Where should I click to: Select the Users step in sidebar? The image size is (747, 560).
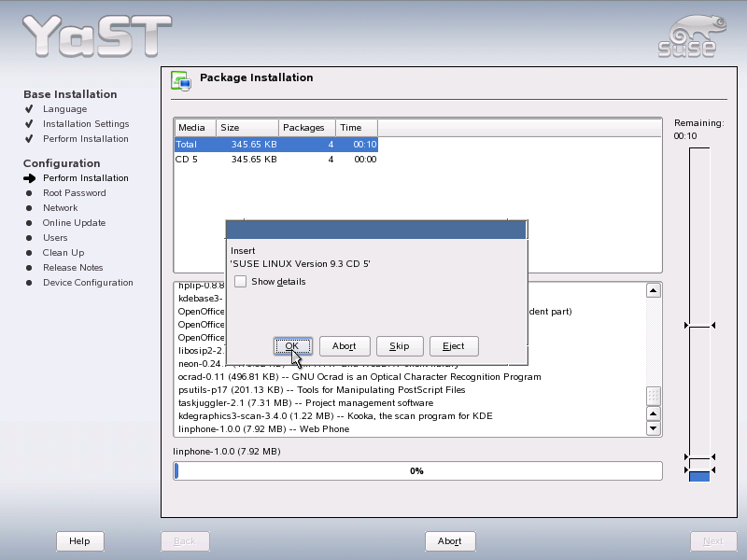point(55,238)
